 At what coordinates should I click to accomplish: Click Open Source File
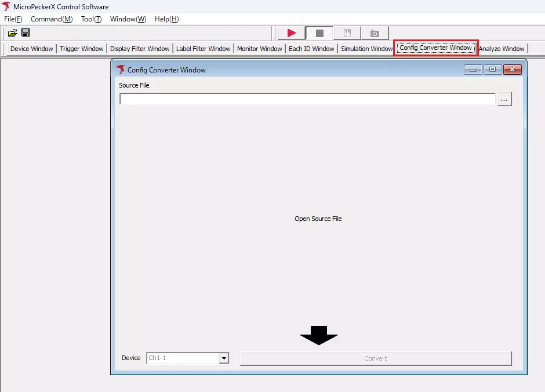click(x=318, y=219)
